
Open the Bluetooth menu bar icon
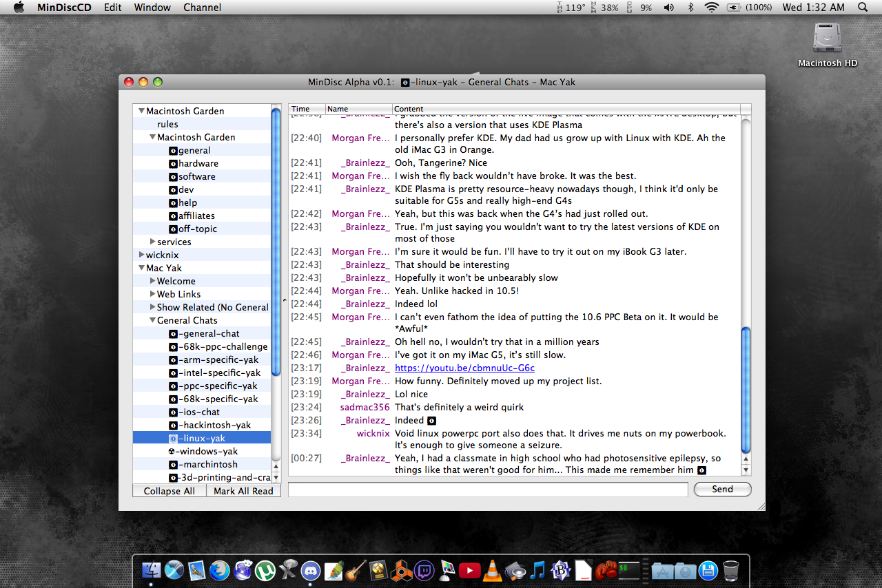point(690,8)
